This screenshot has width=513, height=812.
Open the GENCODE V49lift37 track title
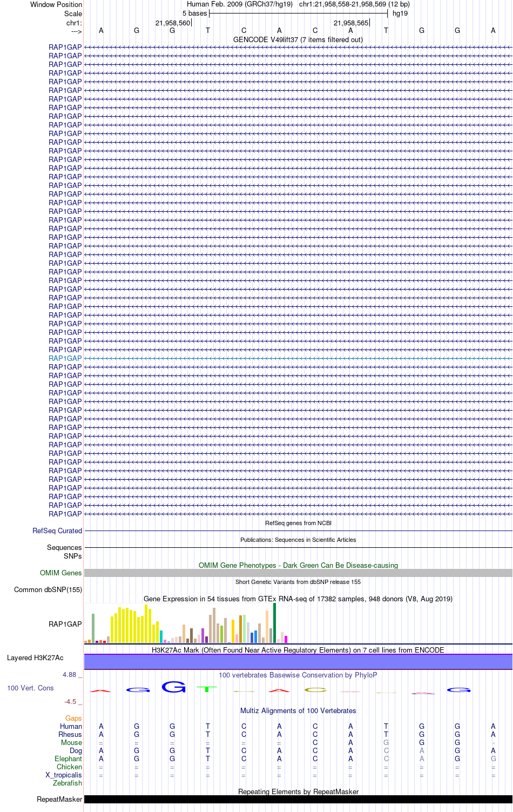coord(298,39)
